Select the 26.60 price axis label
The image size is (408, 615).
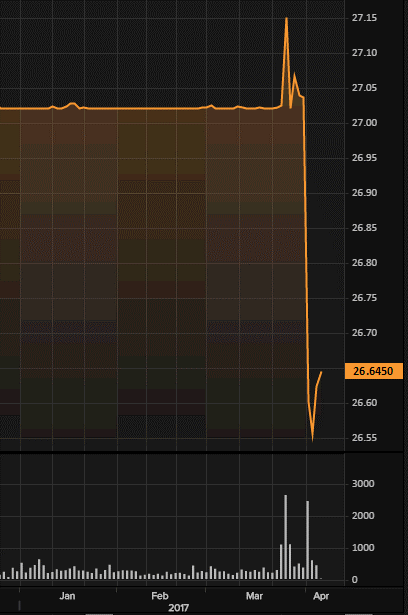[x=364, y=402]
